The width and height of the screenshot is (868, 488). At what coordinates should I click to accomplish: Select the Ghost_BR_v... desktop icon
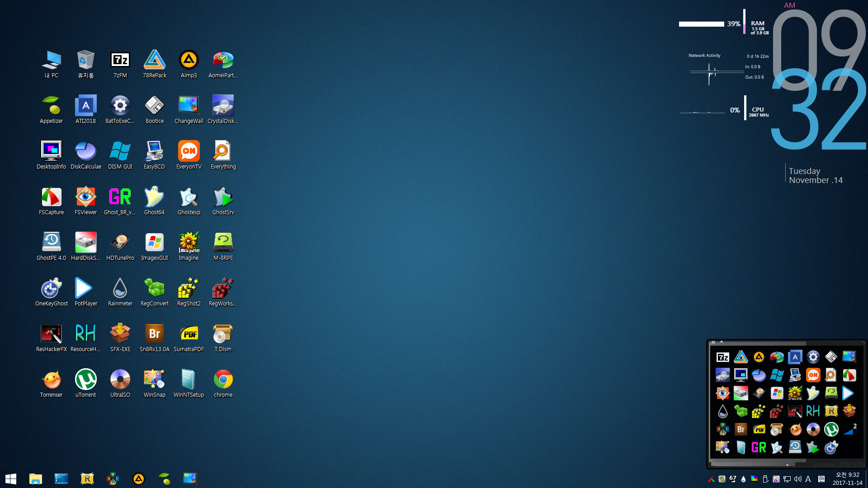click(120, 201)
